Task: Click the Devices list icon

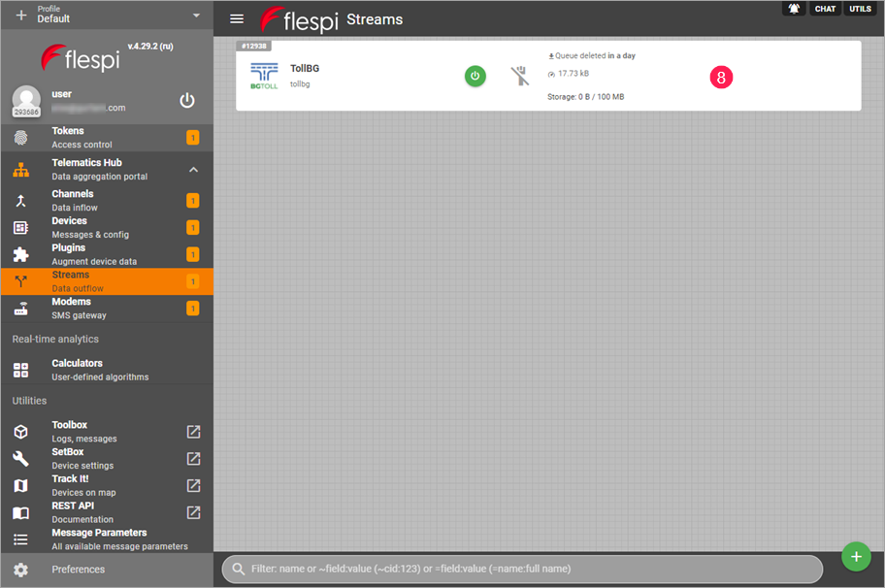Action: tap(21, 227)
